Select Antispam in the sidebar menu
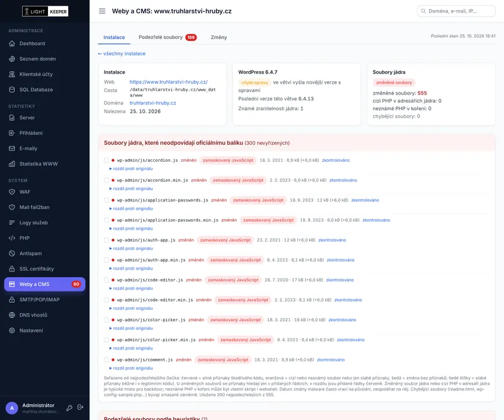504x420 pixels. 45,254
